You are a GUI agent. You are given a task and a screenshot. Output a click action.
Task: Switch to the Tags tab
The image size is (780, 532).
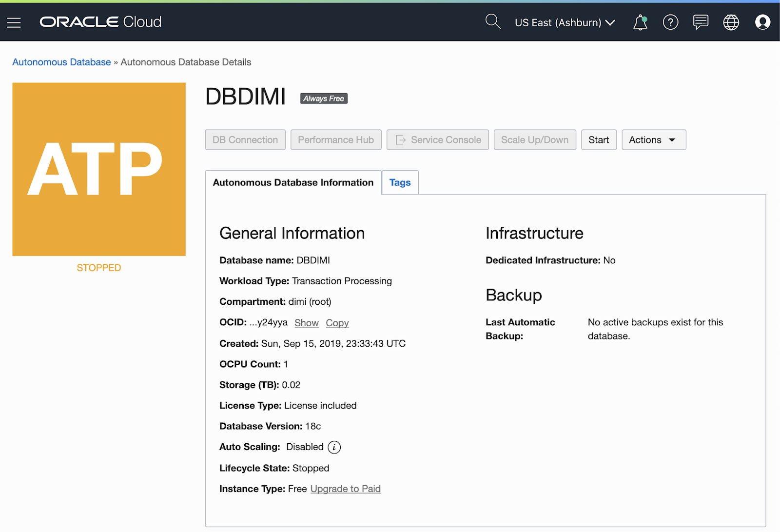point(400,182)
